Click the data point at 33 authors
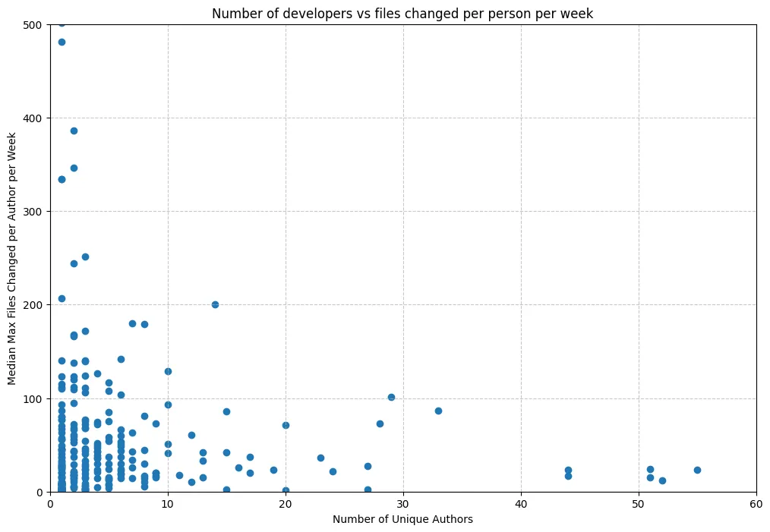This screenshot has width=770, height=532. point(438,411)
